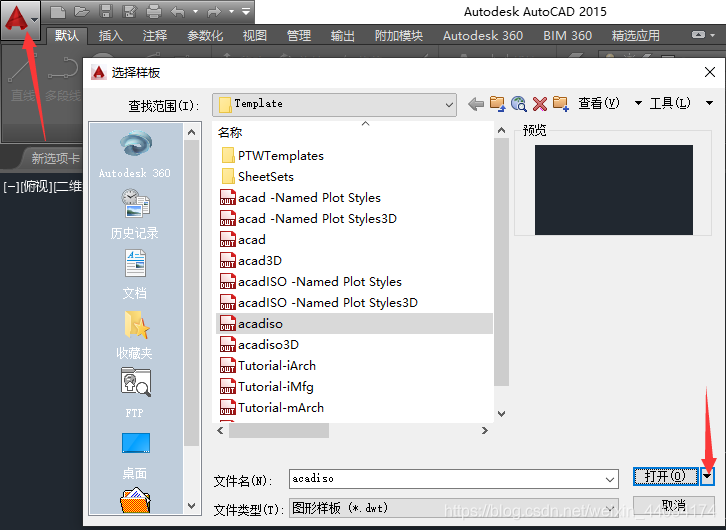Click the Undo arrow icon
Screen dimensions: 726x530
click(x=178, y=12)
